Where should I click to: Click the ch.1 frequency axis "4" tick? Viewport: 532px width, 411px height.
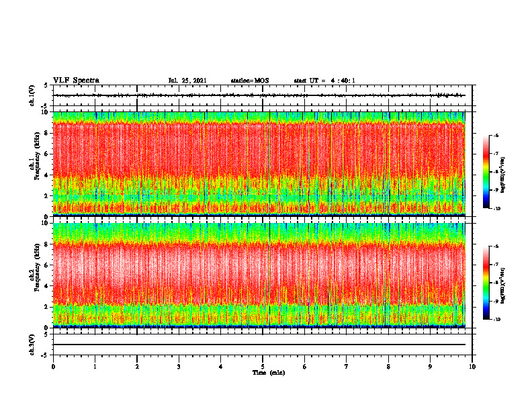(47, 175)
